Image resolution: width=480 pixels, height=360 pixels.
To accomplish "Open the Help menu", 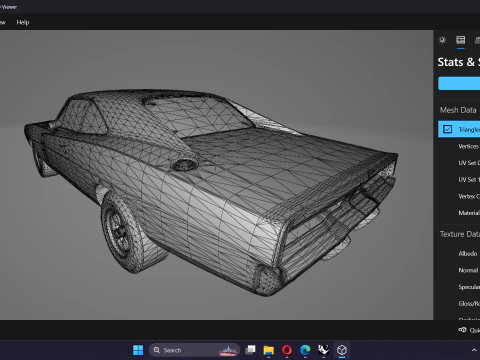I will pyautogui.click(x=23, y=22).
